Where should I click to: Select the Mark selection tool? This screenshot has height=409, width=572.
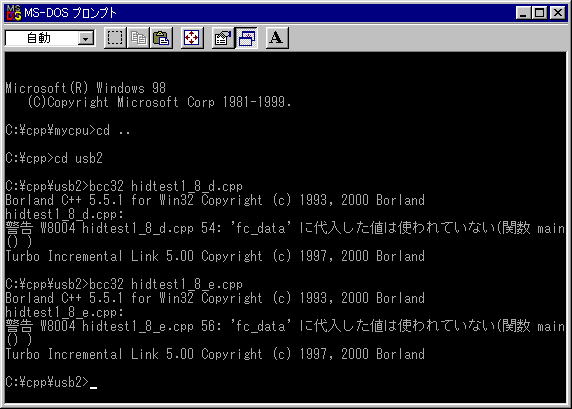click(115, 38)
